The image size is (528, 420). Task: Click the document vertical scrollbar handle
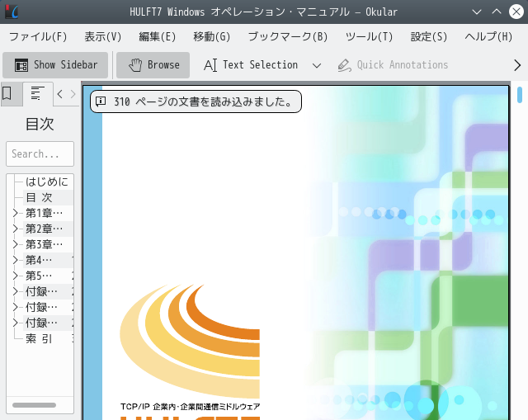click(520, 95)
